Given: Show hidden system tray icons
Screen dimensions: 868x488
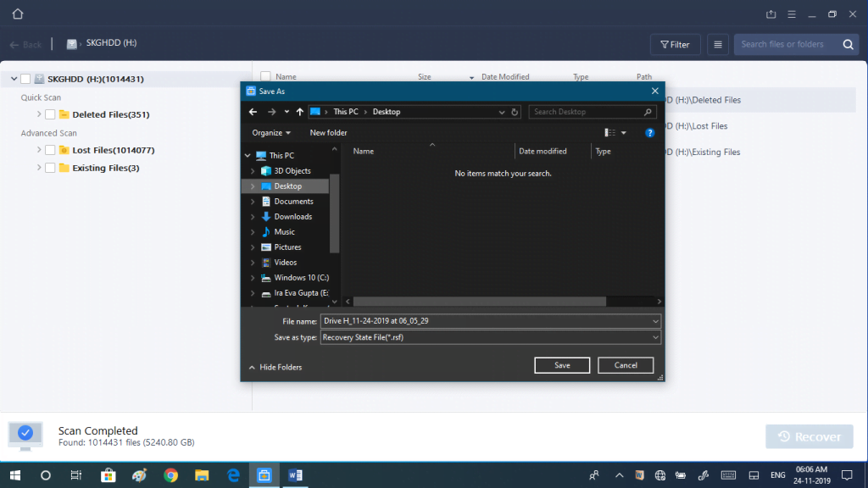Looking at the screenshot, I should point(620,475).
